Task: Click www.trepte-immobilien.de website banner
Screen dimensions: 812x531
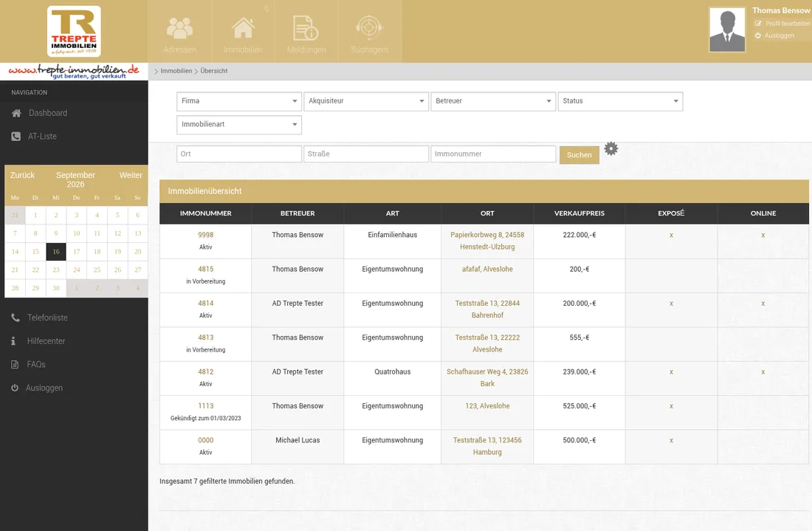Action: (74, 72)
